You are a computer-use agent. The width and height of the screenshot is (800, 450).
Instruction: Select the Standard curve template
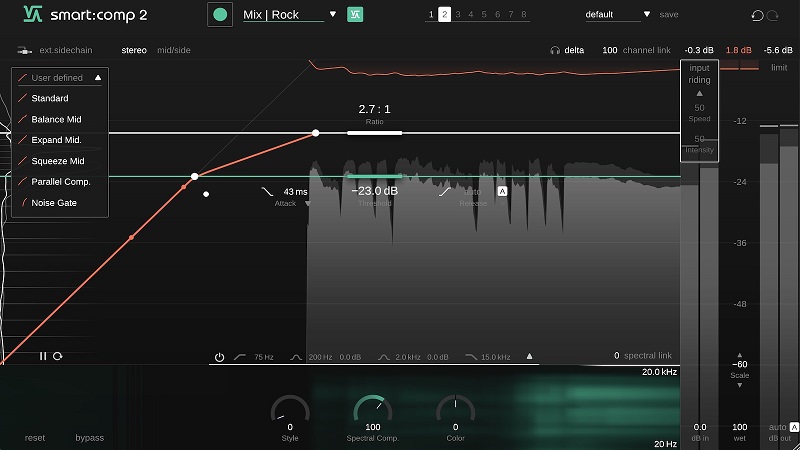click(x=49, y=98)
